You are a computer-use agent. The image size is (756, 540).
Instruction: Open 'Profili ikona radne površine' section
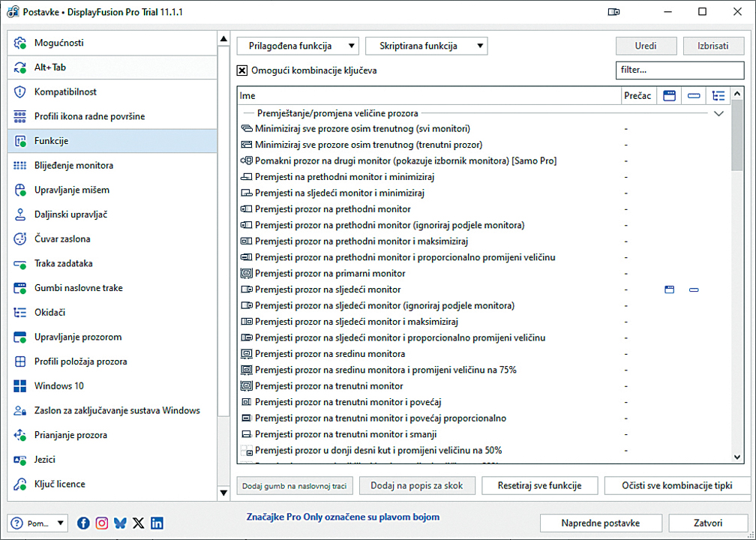(x=112, y=116)
